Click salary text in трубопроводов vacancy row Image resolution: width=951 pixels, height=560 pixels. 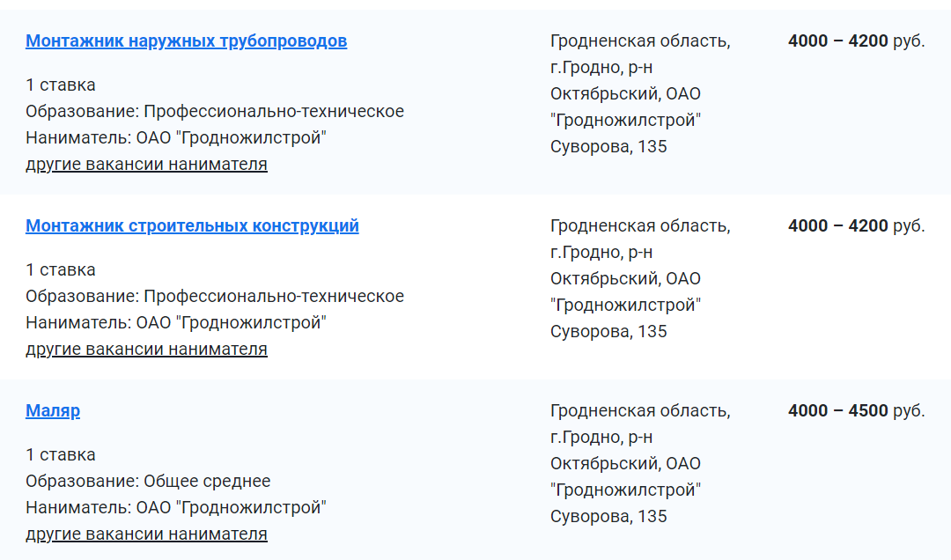click(856, 41)
